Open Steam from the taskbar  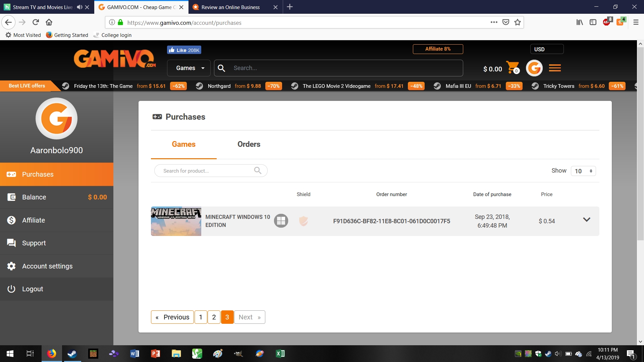(72, 354)
